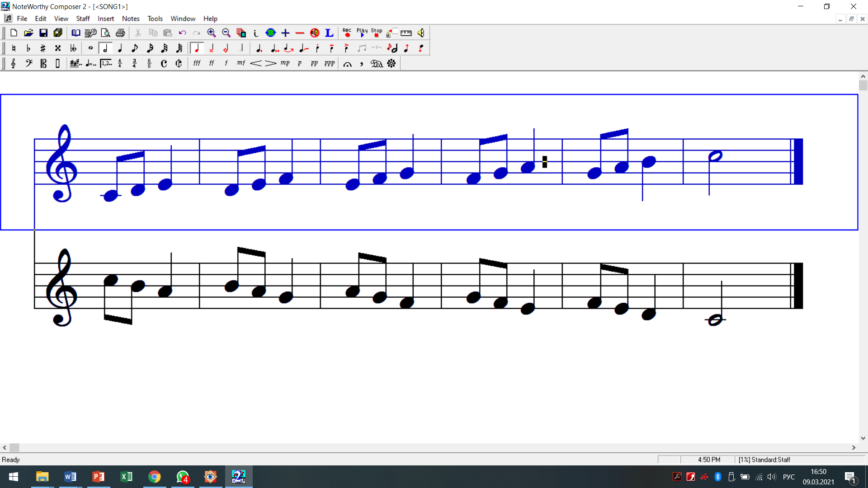Viewport: 868px width, 488px height.
Task: Insert the fortissimo ff dynamic
Action: pyautogui.click(x=212, y=63)
